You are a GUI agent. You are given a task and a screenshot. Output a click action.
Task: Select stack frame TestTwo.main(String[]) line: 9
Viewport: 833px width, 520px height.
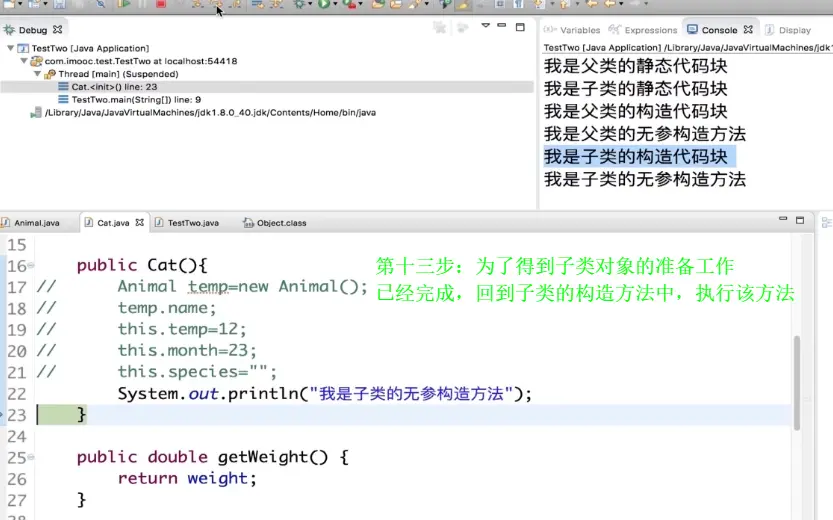136,99
